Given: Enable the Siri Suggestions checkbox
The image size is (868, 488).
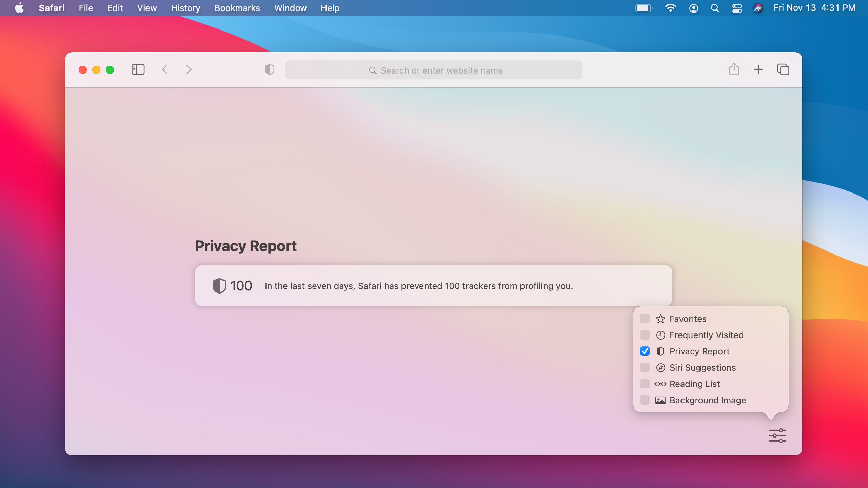Looking at the screenshot, I should (645, 367).
